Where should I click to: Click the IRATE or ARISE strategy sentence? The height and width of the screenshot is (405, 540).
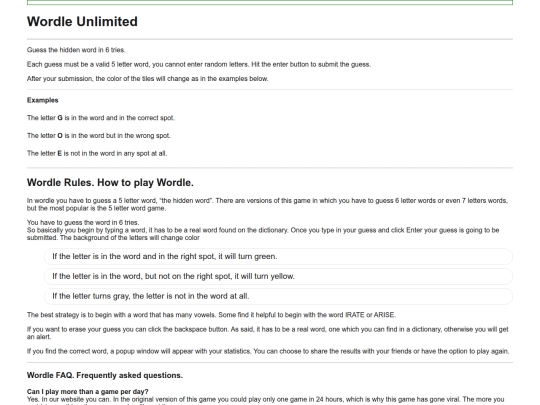click(211, 315)
